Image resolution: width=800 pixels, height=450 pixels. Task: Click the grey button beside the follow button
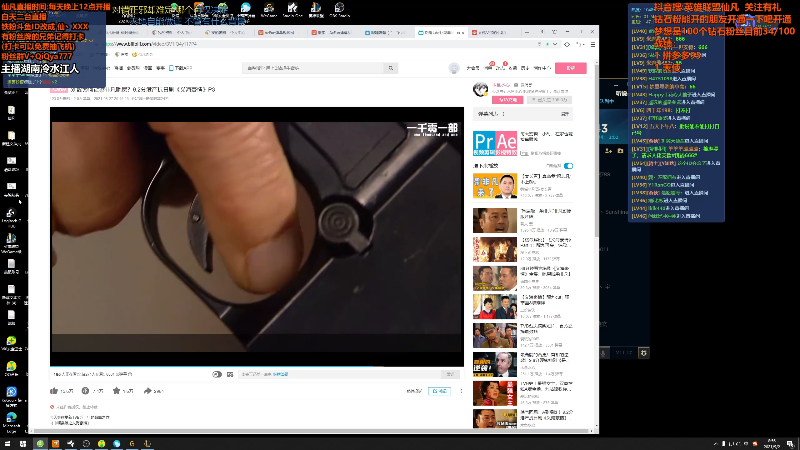tap(549, 100)
